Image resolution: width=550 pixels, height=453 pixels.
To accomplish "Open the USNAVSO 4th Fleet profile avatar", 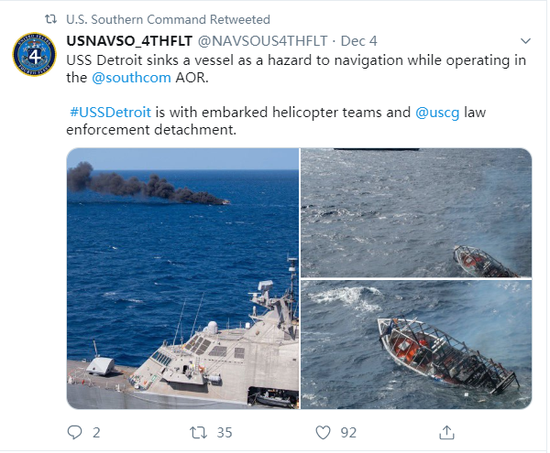I will click(34, 55).
